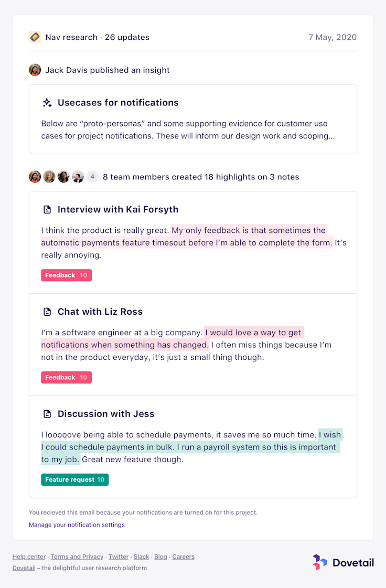Click the note icon beside Discussion with Jess
Screen dimensions: 386x588
point(47,414)
